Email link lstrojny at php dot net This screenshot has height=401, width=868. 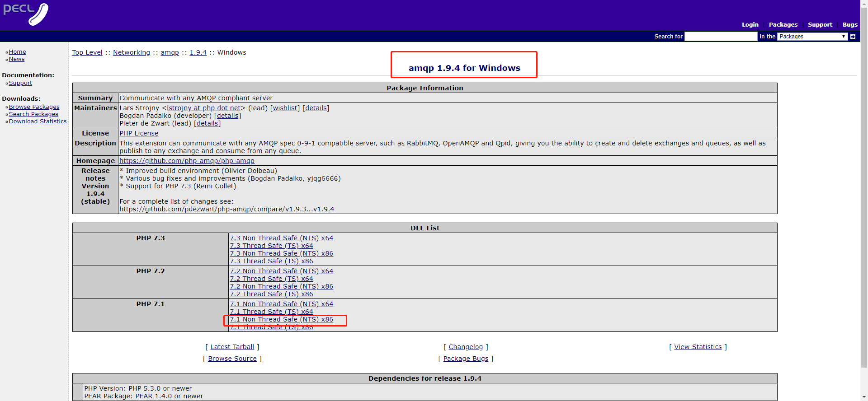click(x=204, y=108)
